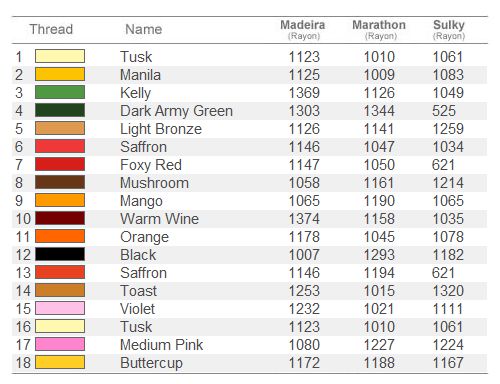
Task: Click the Medium Pink color swatch
Action: coord(60,344)
